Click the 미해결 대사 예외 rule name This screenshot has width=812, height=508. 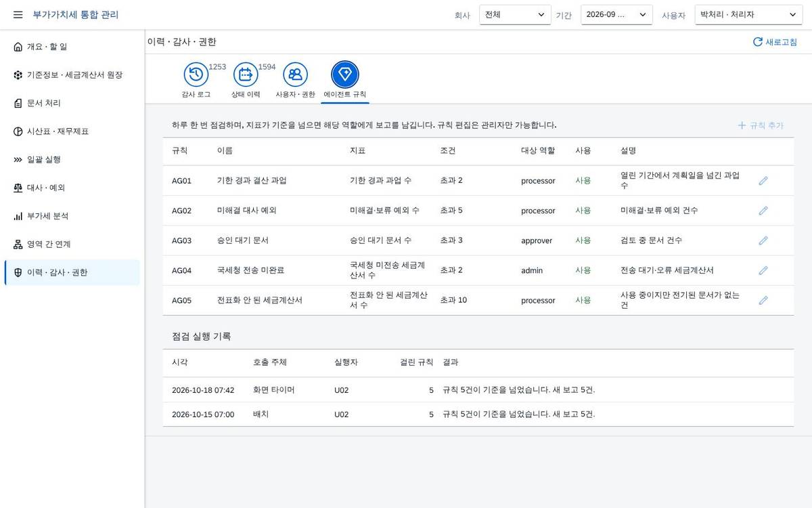pyautogui.click(x=246, y=211)
